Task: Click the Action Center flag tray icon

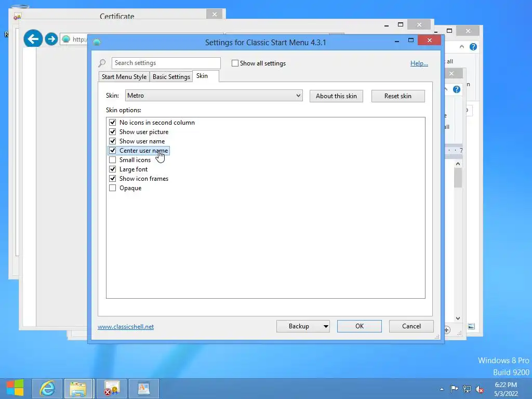Action: coord(454,389)
